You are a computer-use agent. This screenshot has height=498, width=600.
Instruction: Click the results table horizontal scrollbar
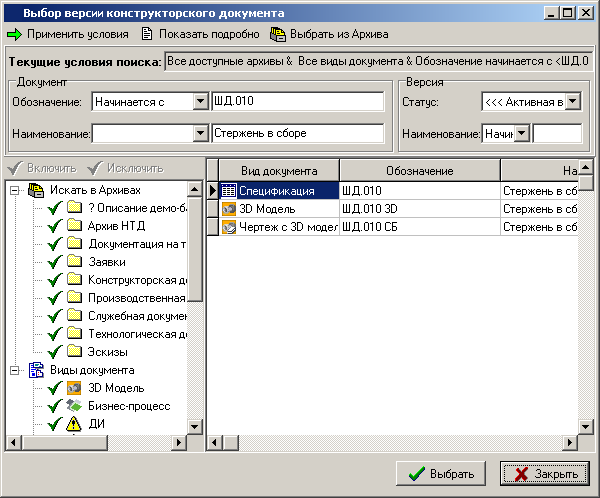point(400,442)
